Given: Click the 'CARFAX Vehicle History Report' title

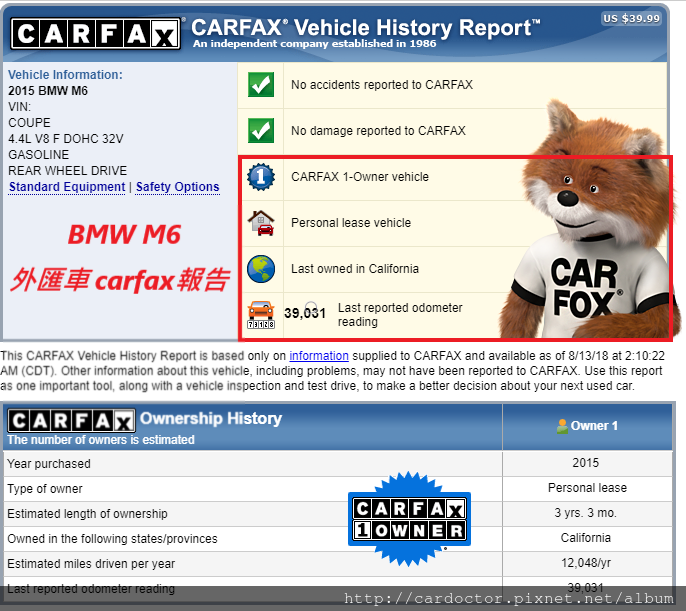Looking at the screenshot, I should [x=366, y=28].
